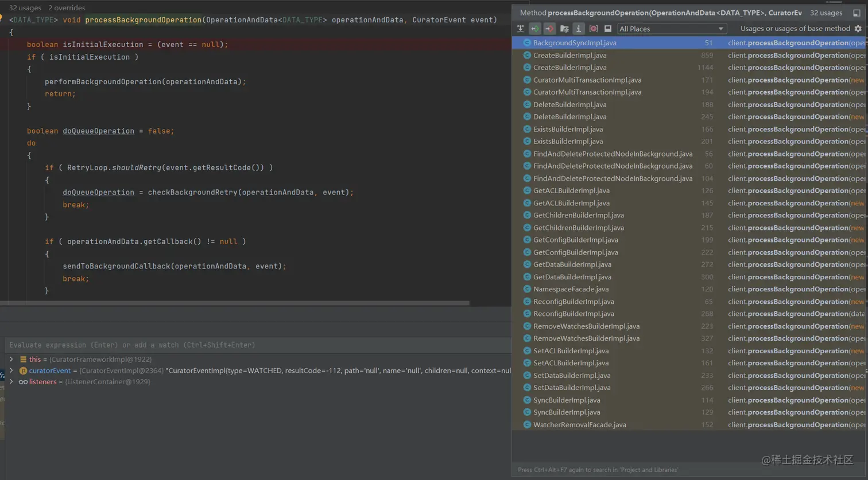Select GetDataBuilderImpl.java usage at line 272
This screenshot has width=868, height=480.
coord(689,265)
